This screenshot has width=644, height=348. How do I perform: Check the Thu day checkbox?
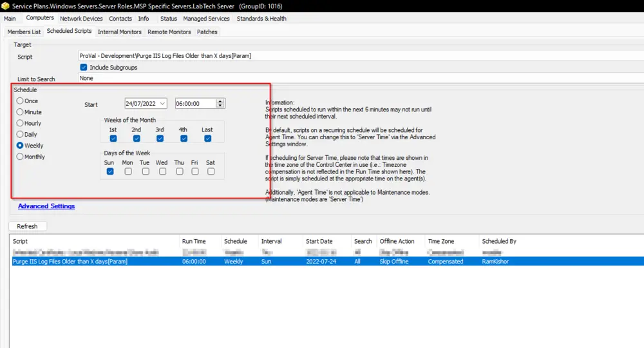180,171
